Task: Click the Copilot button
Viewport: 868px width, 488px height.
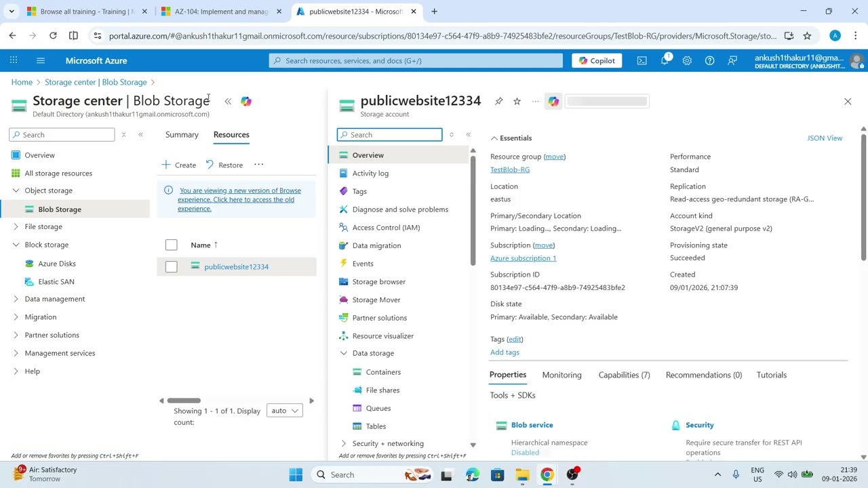Action: click(597, 60)
